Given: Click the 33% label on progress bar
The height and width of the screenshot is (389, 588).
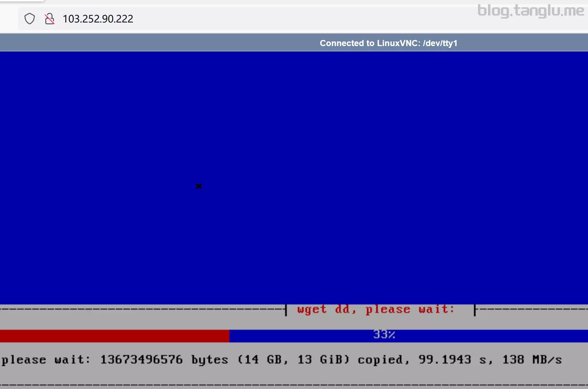Looking at the screenshot, I should 384,335.
